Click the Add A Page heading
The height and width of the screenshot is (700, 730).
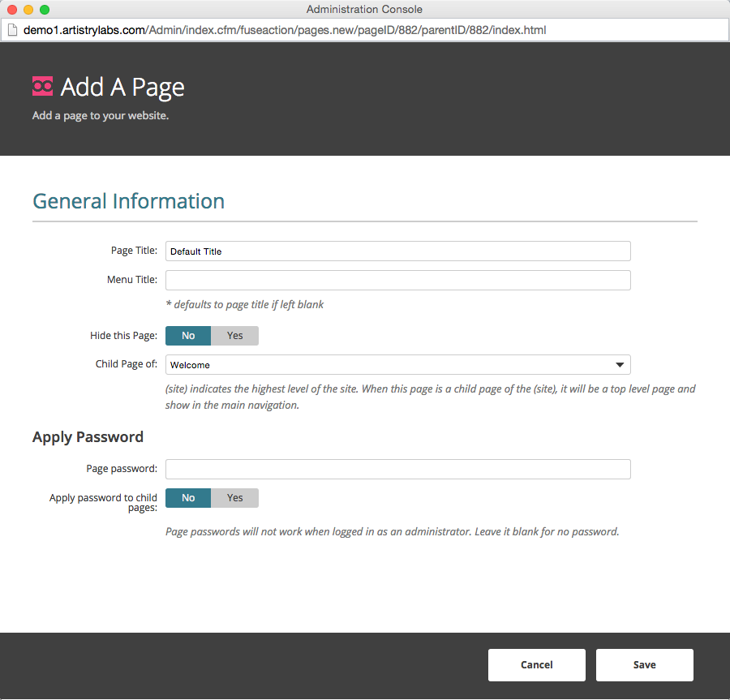pyautogui.click(x=122, y=87)
